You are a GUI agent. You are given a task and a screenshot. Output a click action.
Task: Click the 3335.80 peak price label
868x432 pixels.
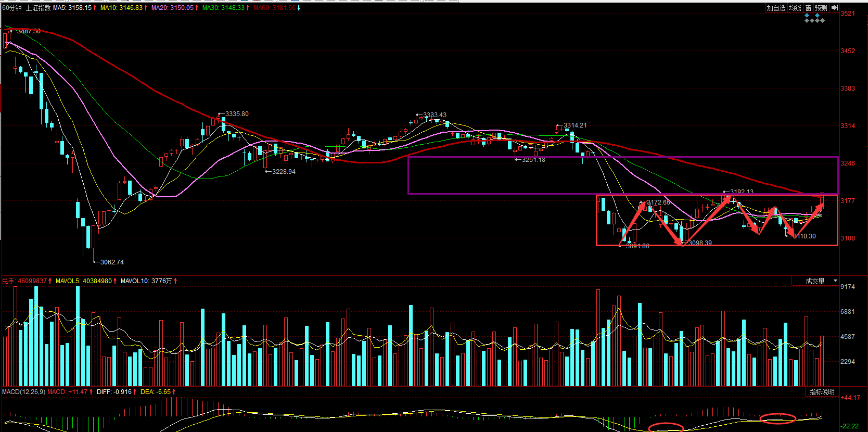237,114
